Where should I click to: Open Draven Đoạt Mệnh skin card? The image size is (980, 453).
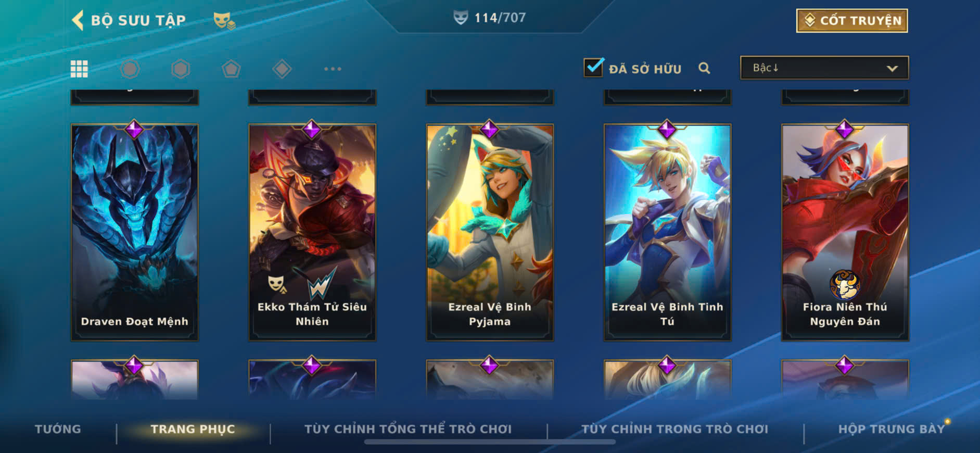point(135,232)
